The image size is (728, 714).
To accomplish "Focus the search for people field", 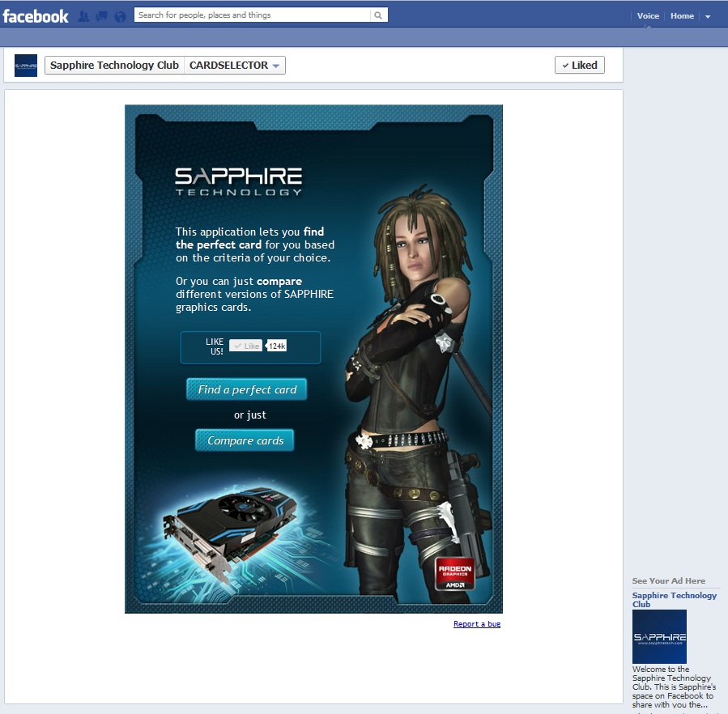I will [x=253, y=15].
